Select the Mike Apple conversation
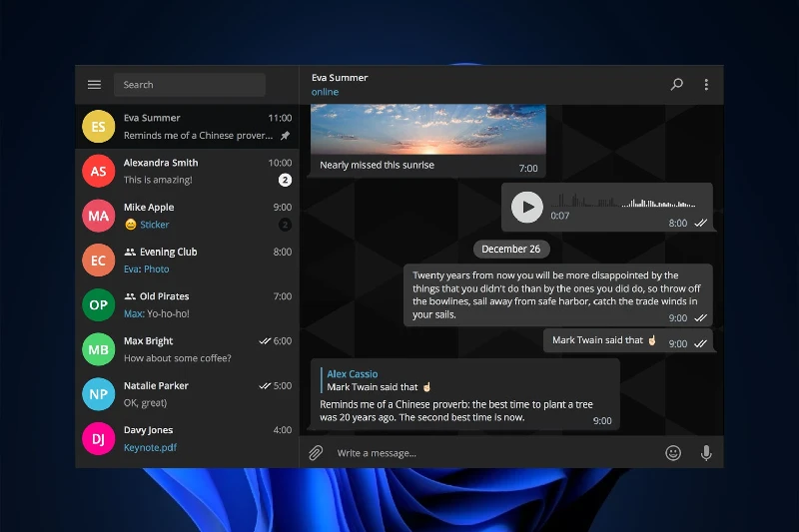This screenshot has width=799, height=532. coord(187,216)
